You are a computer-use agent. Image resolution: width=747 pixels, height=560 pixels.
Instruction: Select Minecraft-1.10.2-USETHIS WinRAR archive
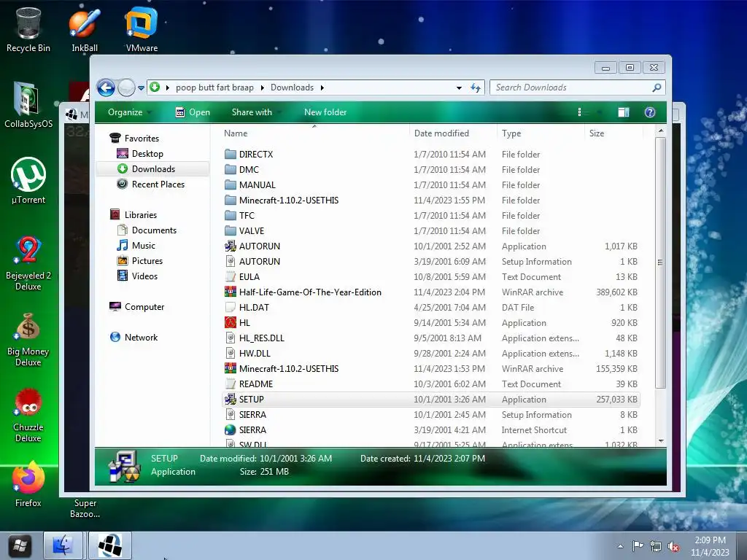coord(431,368)
